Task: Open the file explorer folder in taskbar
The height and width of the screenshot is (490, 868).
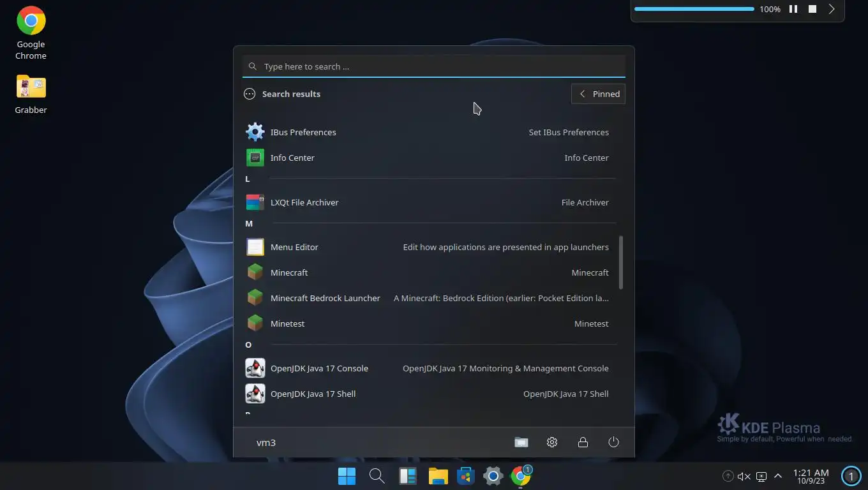Action: 438,476
